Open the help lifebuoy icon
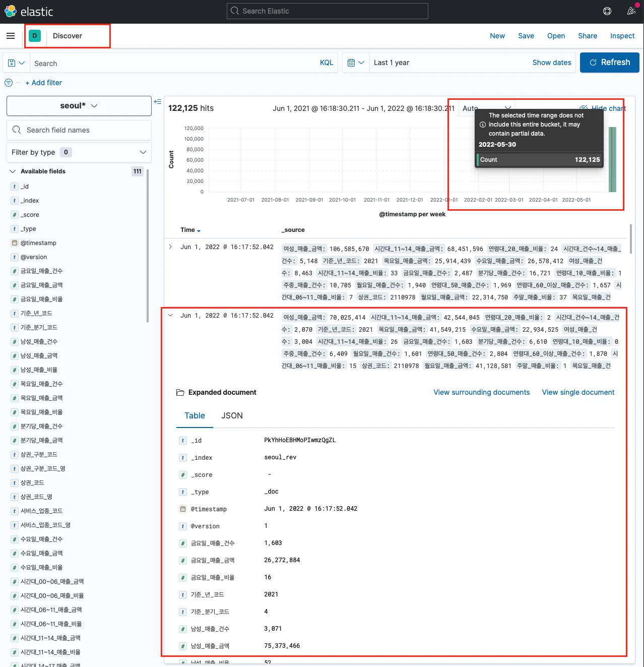The height and width of the screenshot is (667, 644). coord(607,11)
